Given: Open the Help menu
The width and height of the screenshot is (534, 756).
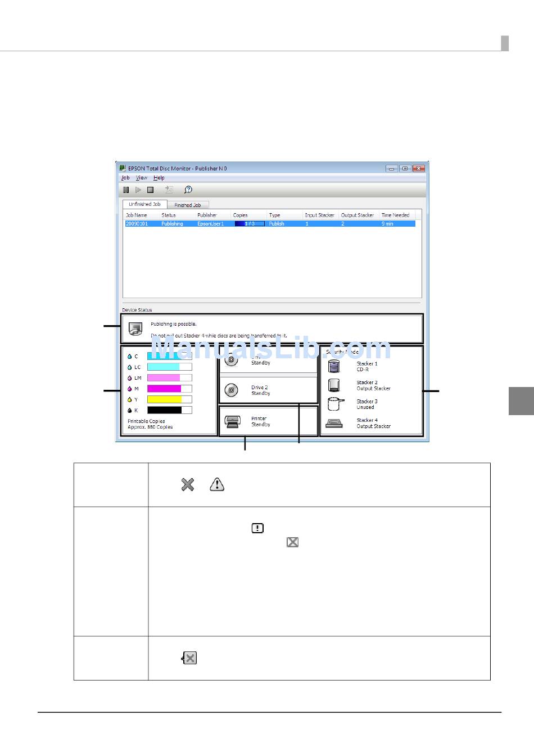Looking at the screenshot, I should click(x=159, y=178).
